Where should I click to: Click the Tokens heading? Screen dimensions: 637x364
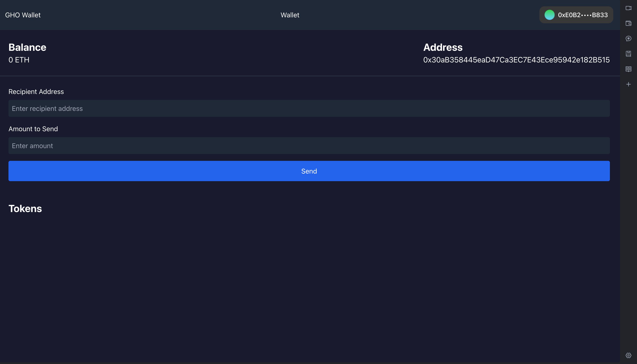tap(25, 208)
